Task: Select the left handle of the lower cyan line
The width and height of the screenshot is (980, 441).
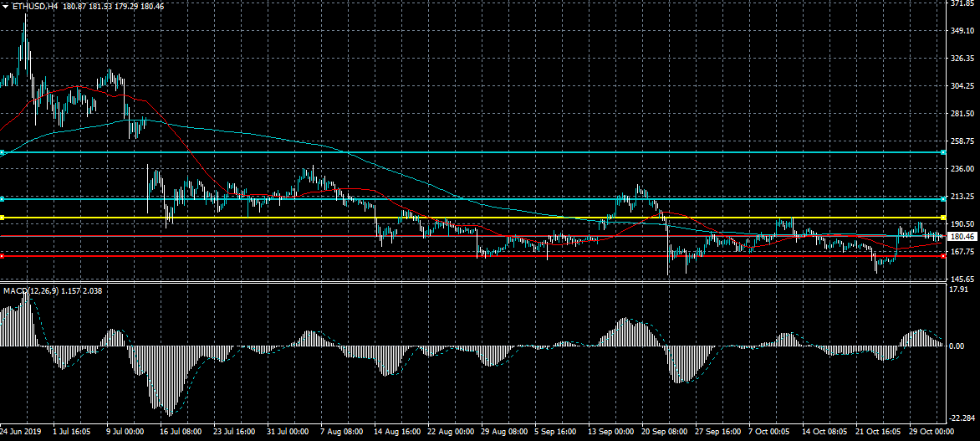Action: tap(3, 199)
